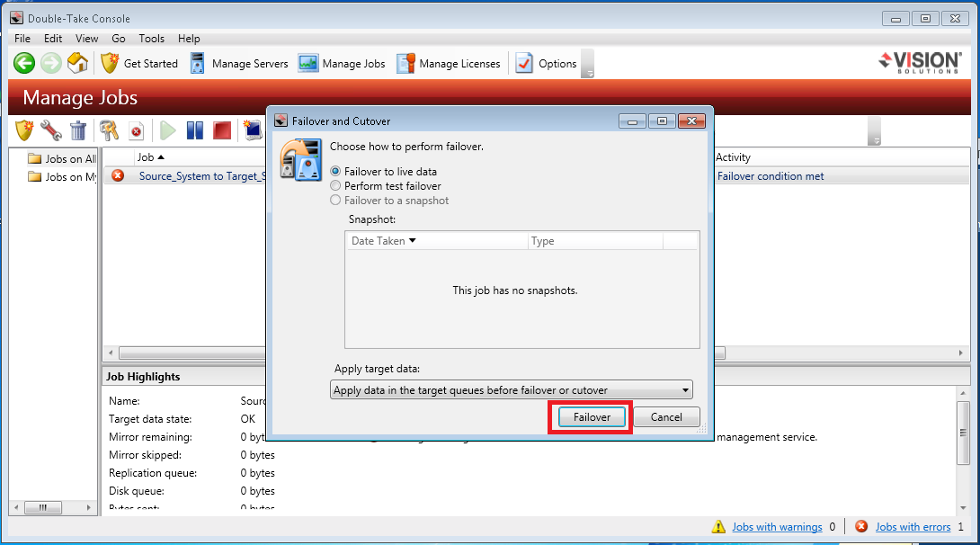Go to the Home icon in toolbar

click(x=77, y=63)
